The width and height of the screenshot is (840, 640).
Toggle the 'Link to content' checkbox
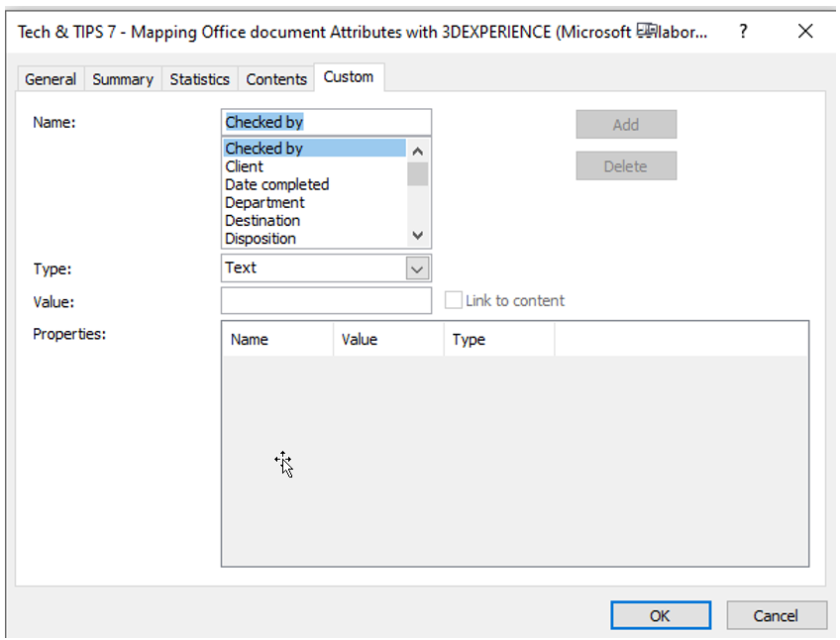point(454,300)
